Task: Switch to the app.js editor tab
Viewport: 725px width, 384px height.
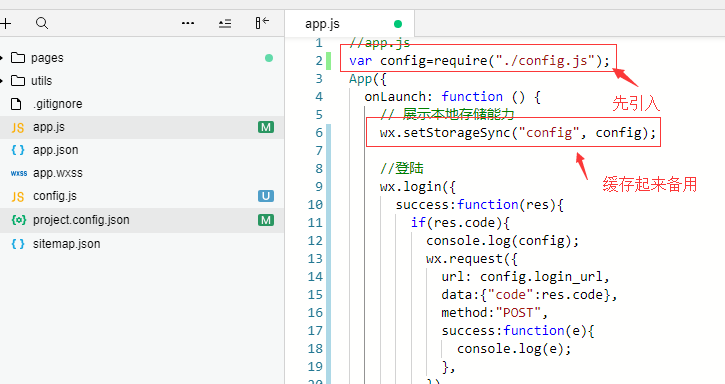Action: coord(350,24)
